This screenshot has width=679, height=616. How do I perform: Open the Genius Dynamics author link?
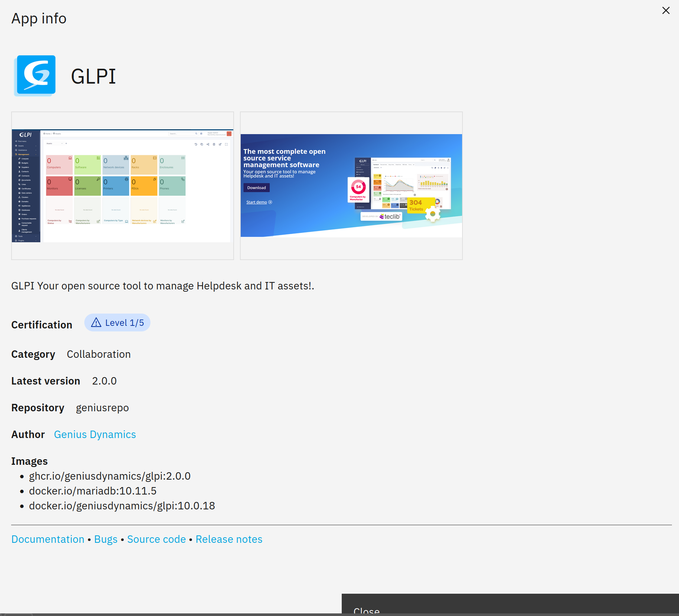pyautogui.click(x=95, y=434)
